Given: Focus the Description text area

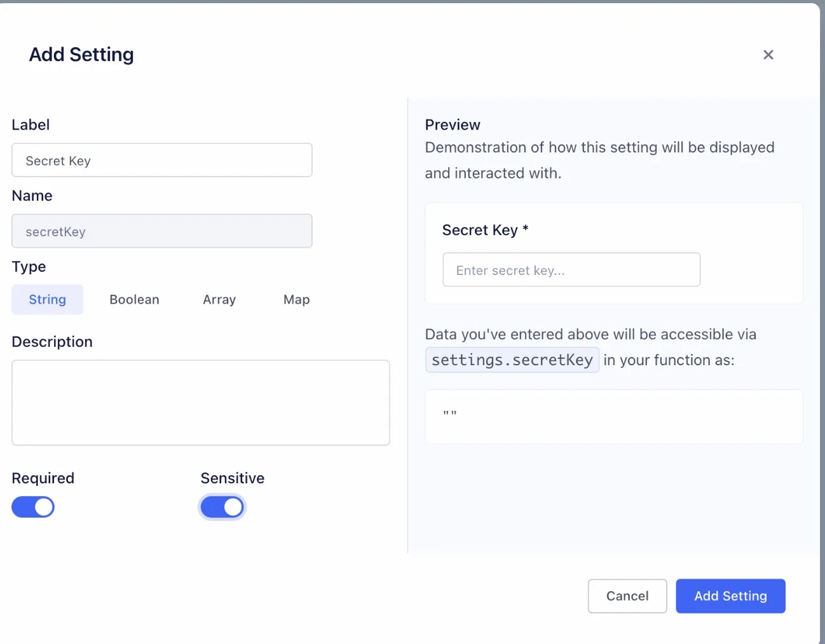Looking at the screenshot, I should click(201, 403).
